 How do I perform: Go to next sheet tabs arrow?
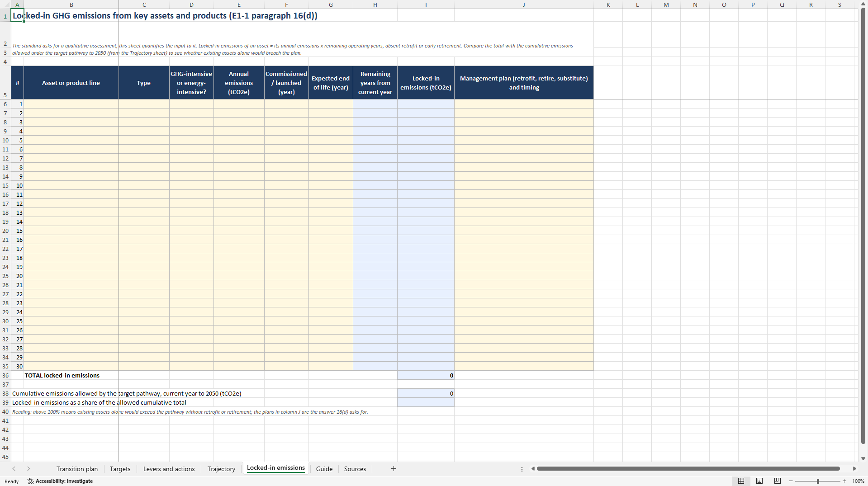28,469
